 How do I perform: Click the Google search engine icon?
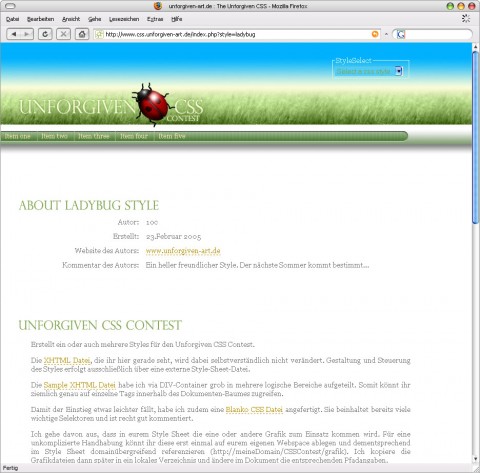point(401,34)
